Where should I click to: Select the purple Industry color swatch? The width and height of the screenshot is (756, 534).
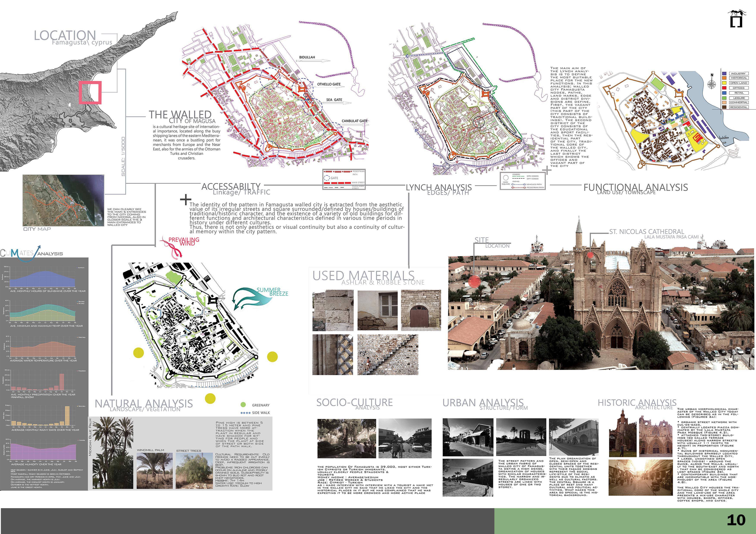tap(724, 74)
